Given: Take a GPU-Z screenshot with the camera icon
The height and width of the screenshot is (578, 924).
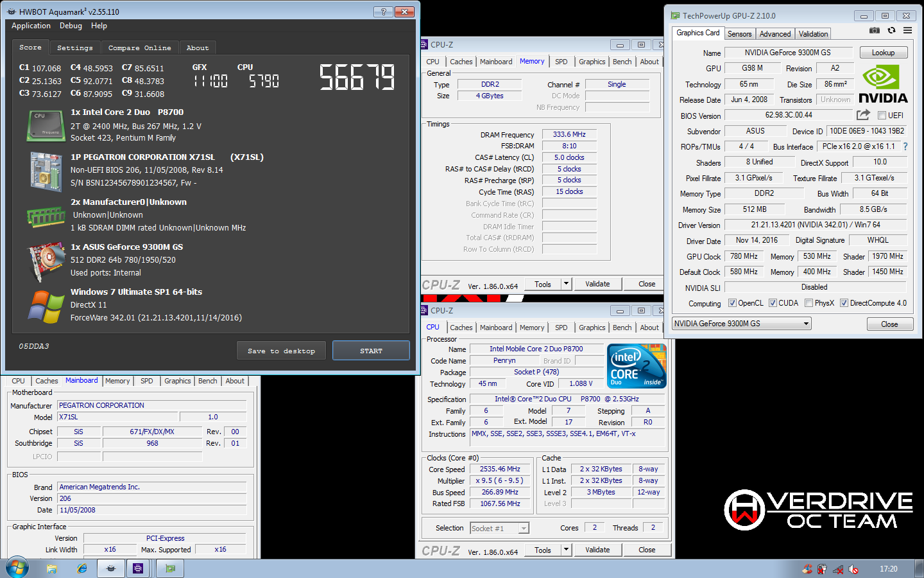Looking at the screenshot, I should coord(874,30).
